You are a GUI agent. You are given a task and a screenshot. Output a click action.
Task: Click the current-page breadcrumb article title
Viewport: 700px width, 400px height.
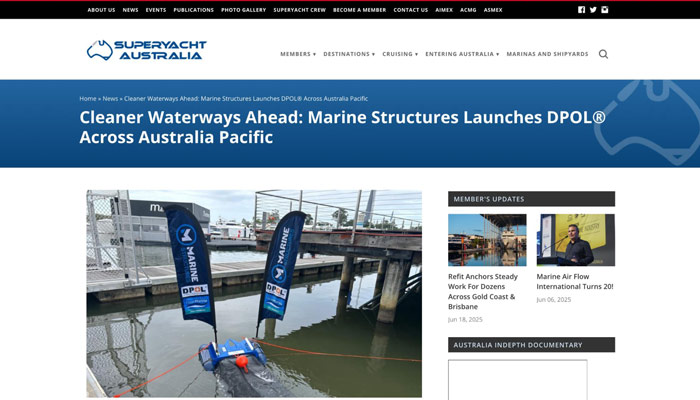point(246,99)
